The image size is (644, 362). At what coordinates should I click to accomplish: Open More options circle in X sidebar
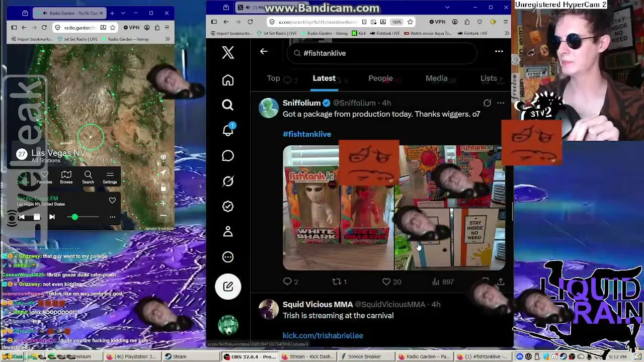click(228, 257)
